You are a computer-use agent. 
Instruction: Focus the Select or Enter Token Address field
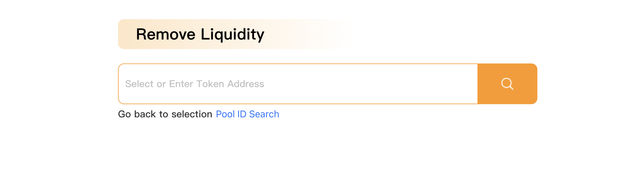[298, 84]
